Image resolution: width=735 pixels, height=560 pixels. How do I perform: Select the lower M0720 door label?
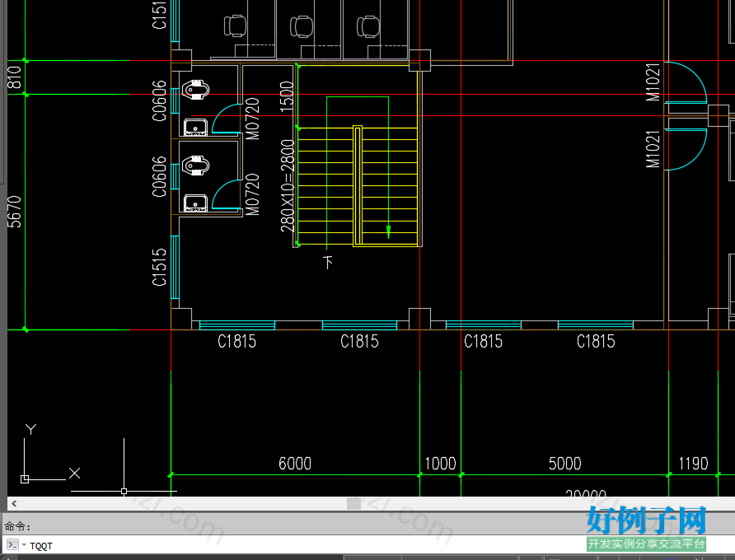coord(252,194)
